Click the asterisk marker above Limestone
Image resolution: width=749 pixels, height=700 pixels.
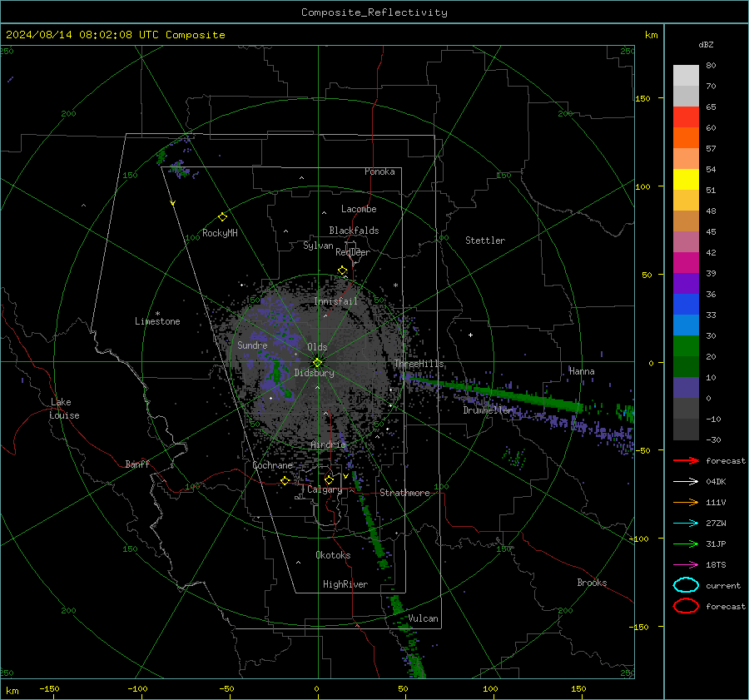157,314
